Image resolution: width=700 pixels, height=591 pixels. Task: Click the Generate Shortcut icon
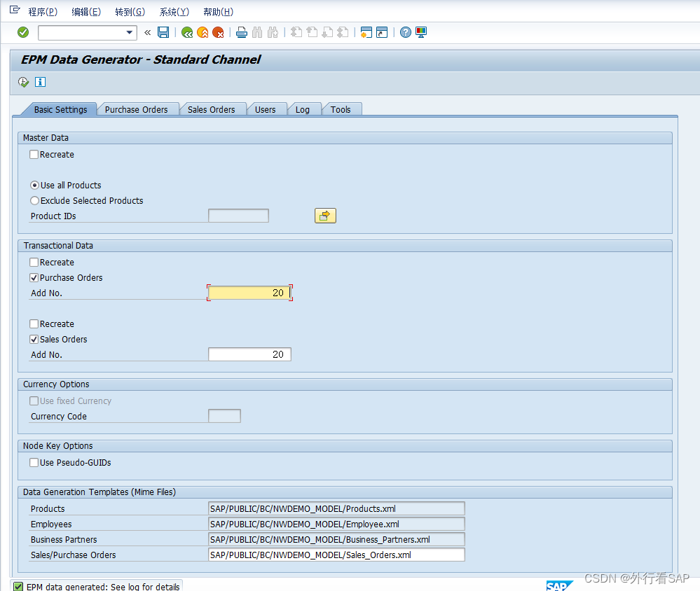coord(382,32)
